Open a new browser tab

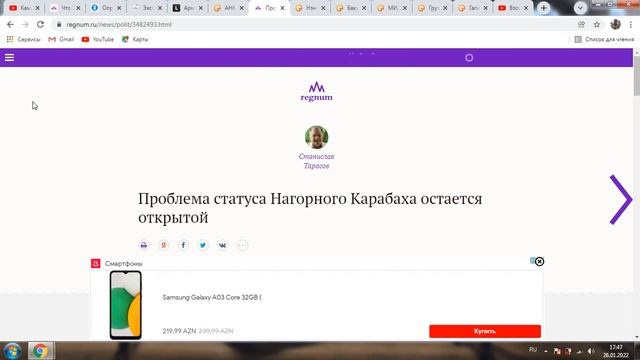pos(544,8)
